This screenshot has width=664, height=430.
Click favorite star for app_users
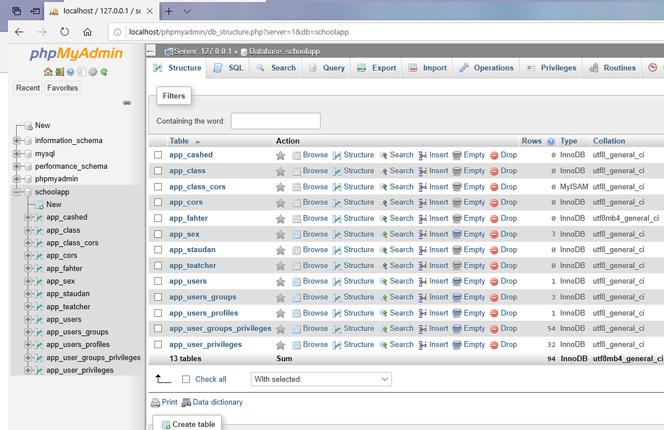click(x=280, y=282)
